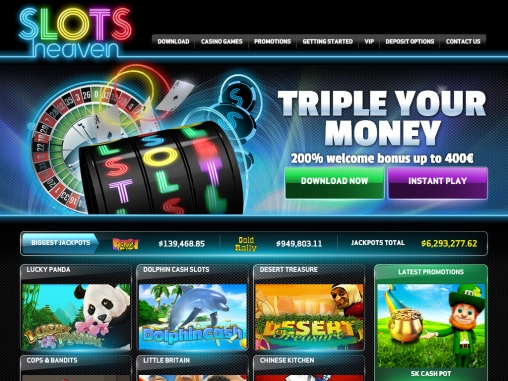
Task: Open the Lucky Panda game thumbnail
Action: click(76, 317)
